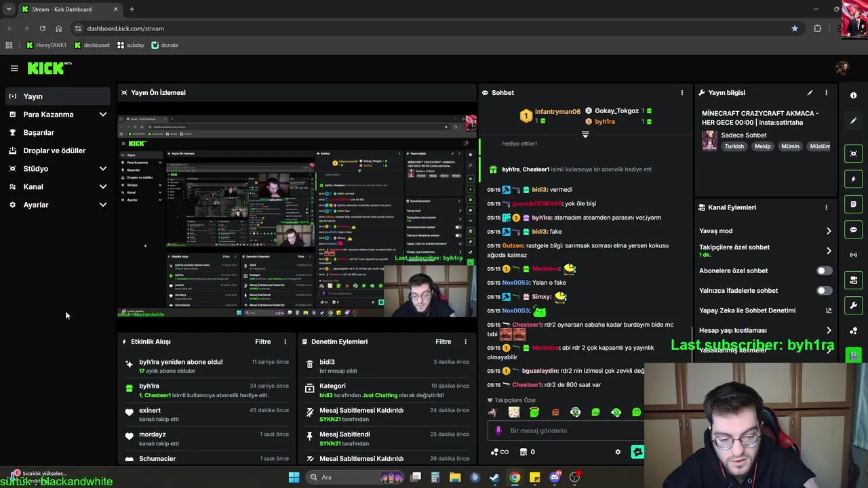This screenshot has width=868, height=488.
Task: Toggle Abonelere özel sohbet switch
Action: (824, 270)
